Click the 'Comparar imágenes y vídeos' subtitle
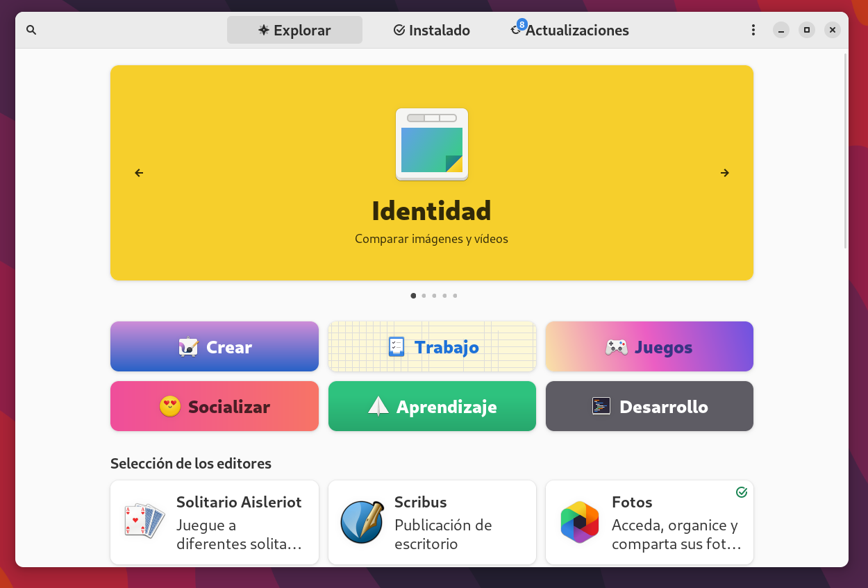Image resolution: width=868 pixels, height=588 pixels. (431, 239)
